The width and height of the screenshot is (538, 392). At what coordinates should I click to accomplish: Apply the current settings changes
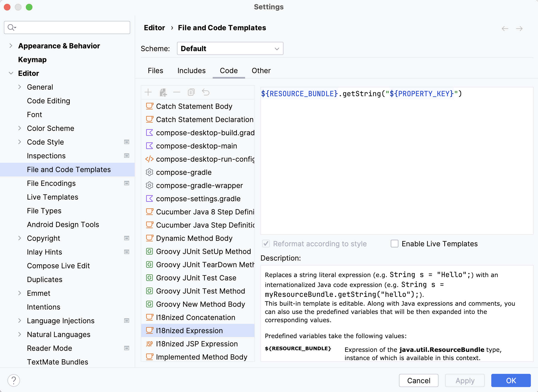464,380
